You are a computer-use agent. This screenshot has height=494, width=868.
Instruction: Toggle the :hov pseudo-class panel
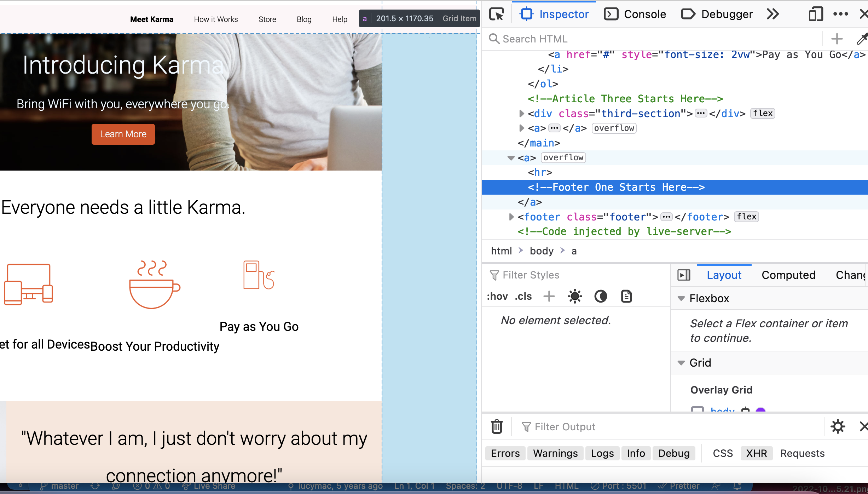497,296
